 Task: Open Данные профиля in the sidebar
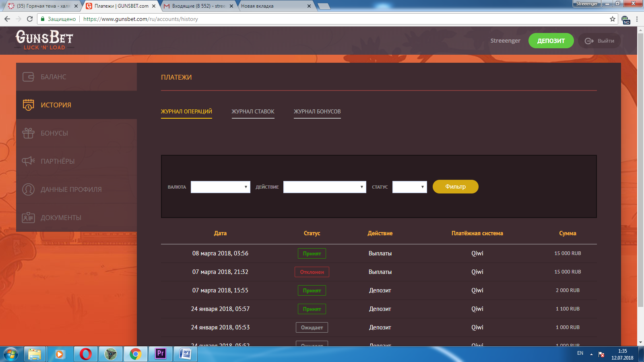point(76,189)
